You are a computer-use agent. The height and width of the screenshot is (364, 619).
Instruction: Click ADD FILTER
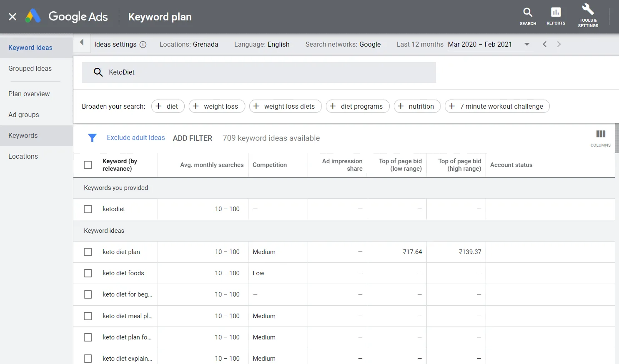(193, 138)
